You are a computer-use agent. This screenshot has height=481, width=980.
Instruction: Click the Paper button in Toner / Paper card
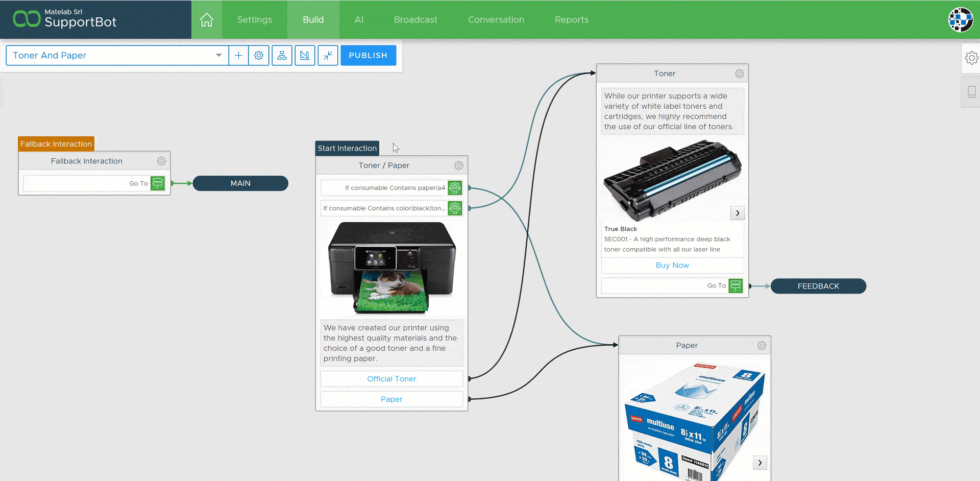391,399
